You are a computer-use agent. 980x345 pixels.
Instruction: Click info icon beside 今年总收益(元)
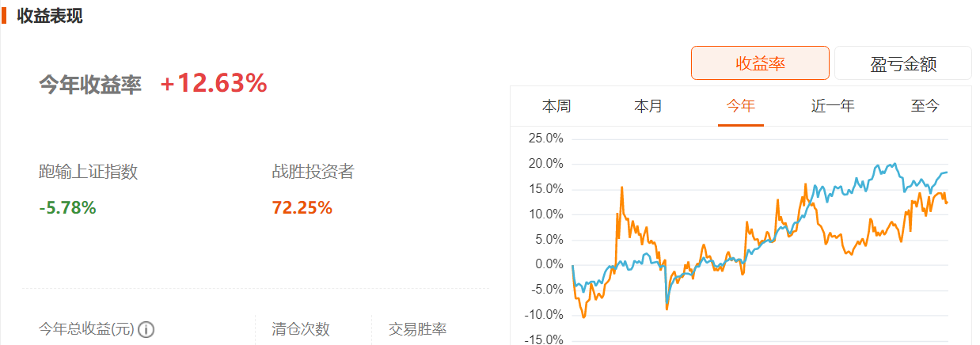146,330
